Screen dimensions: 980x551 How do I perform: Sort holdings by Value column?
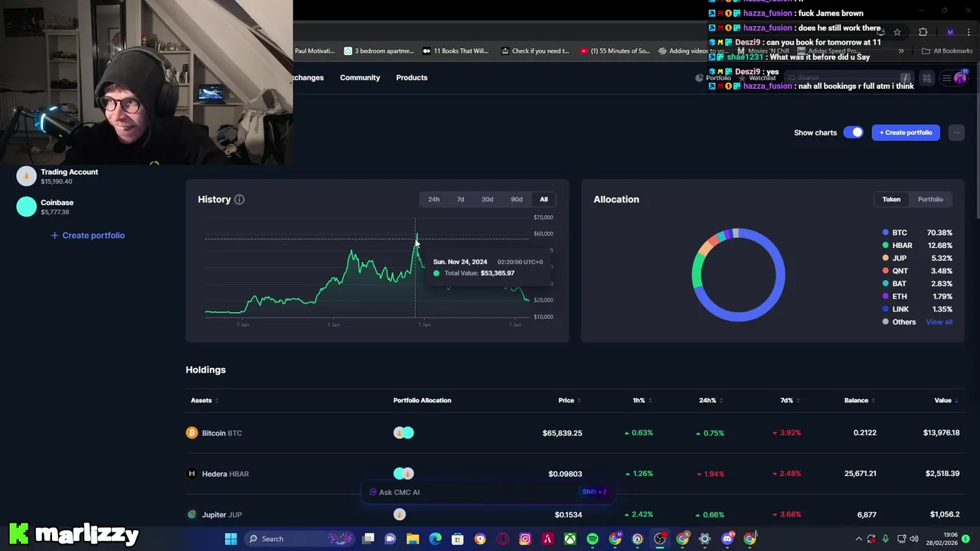[x=946, y=400]
